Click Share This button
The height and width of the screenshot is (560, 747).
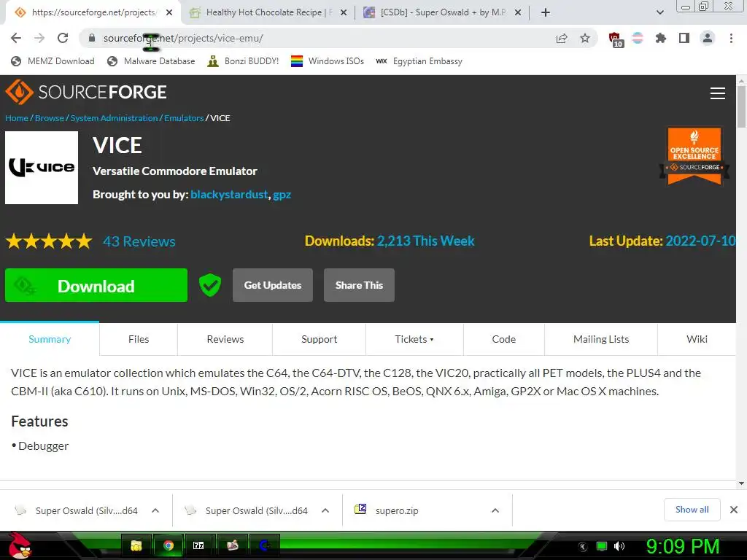coord(359,285)
